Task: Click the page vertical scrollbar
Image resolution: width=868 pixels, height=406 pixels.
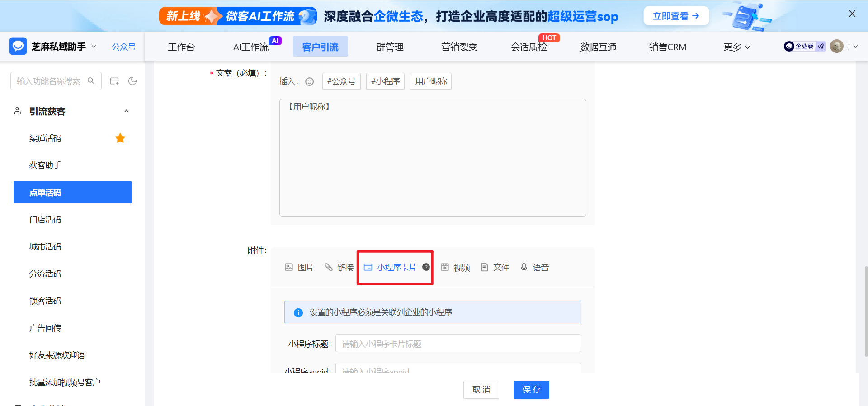Action: (x=866, y=312)
